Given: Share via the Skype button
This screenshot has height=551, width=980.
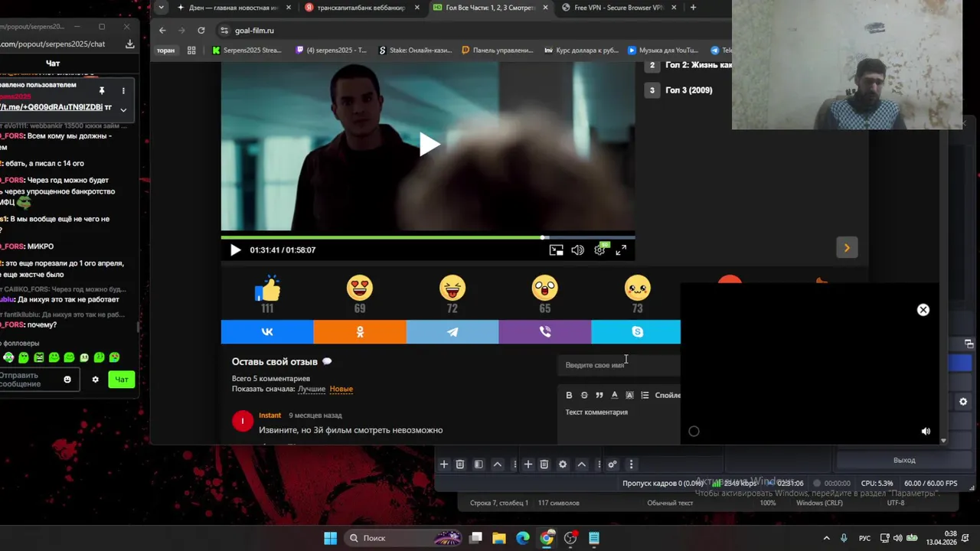Looking at the screenshot, I should tap(636, 331).
